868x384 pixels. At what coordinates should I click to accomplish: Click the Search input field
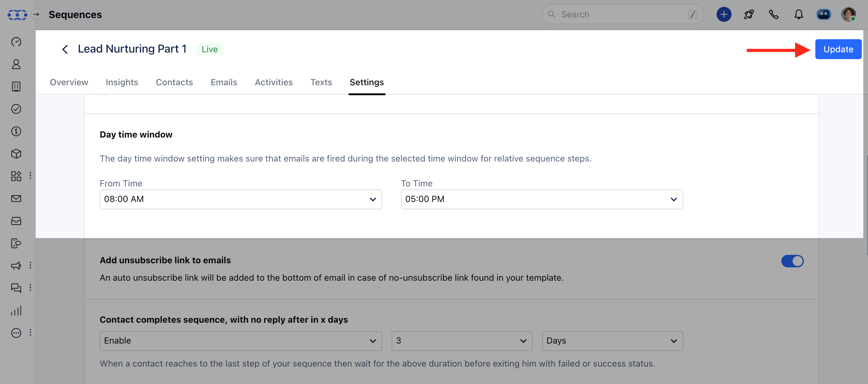click(623, 15)
